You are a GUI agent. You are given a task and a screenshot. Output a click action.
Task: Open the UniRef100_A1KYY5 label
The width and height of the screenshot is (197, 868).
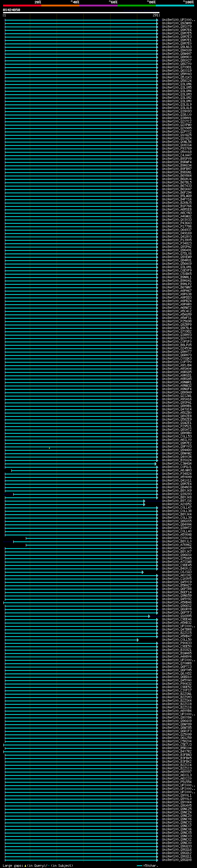(x=176, y=548)
